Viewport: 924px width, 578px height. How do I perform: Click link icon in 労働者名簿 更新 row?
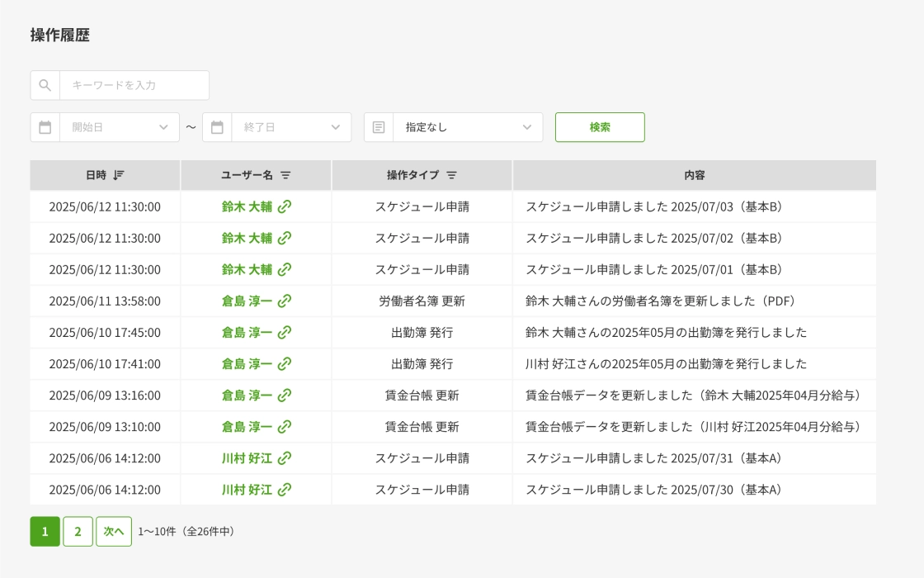click(x=285, y=301)
